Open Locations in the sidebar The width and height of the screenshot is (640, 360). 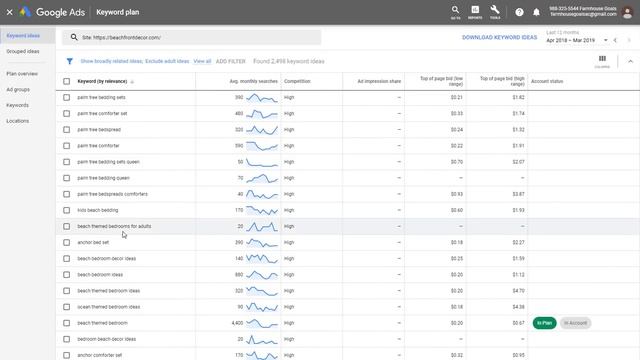pyautogui.click(x=18, y=121)
